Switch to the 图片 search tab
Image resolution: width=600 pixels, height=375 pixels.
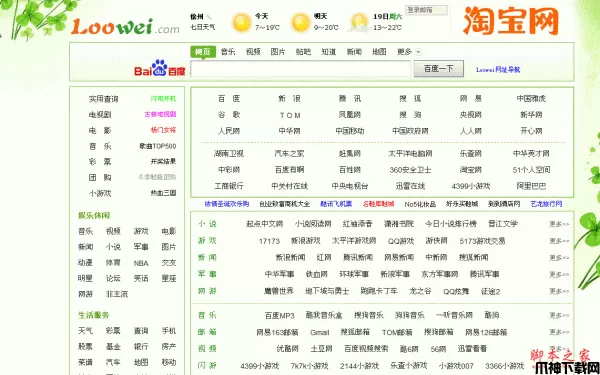click(278, 52)
